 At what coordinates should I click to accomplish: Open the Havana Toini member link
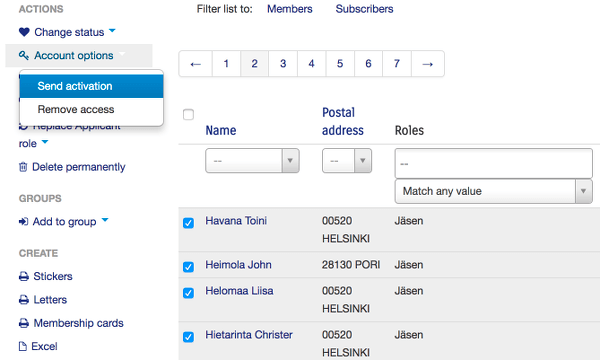[236, 221]
